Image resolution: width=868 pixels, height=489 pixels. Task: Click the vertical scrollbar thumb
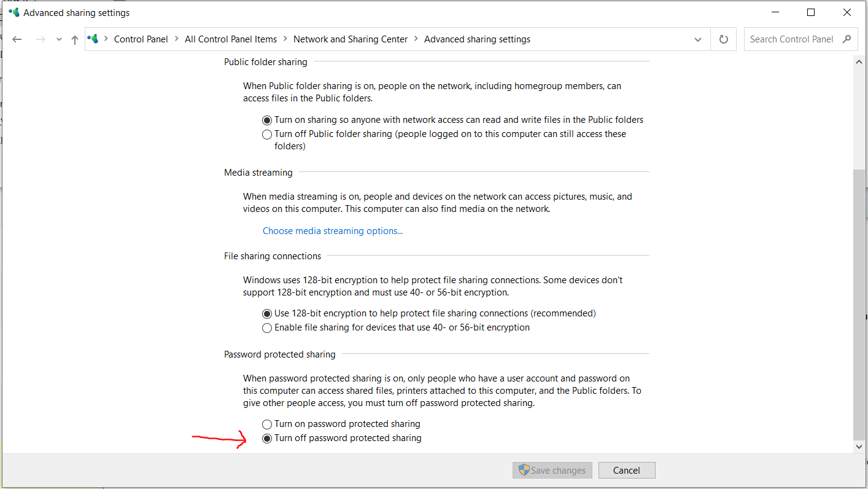coord(859,305)
